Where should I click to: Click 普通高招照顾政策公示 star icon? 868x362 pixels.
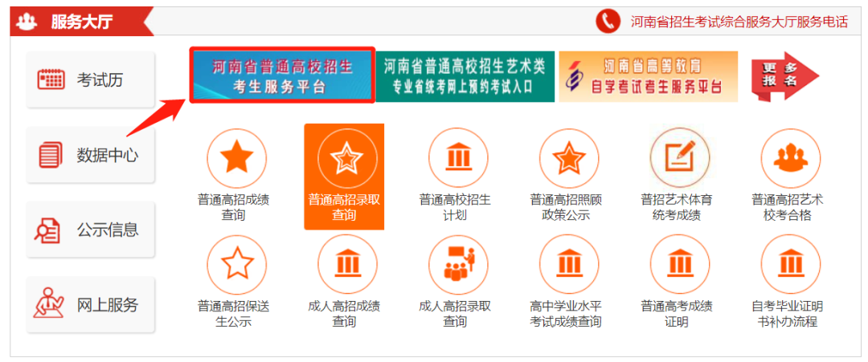coord(569,158)
